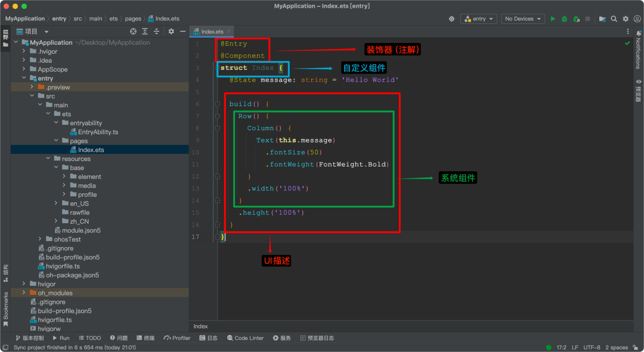Open the 问题 problems tab
The height and width of the screenshot is (352, 644).
click(x=119, y=338)
